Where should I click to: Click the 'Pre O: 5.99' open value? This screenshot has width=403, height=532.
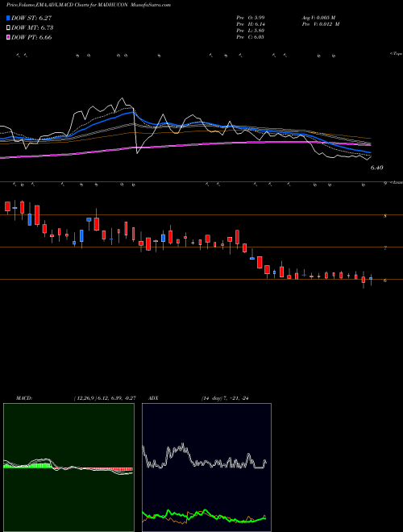251,17
